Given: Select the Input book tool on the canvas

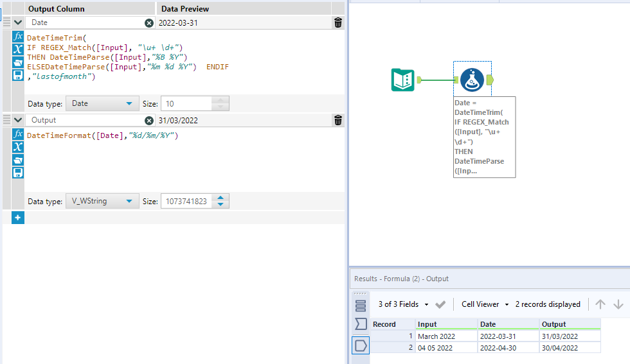Looking at the screenshot, I should point(403,80).
